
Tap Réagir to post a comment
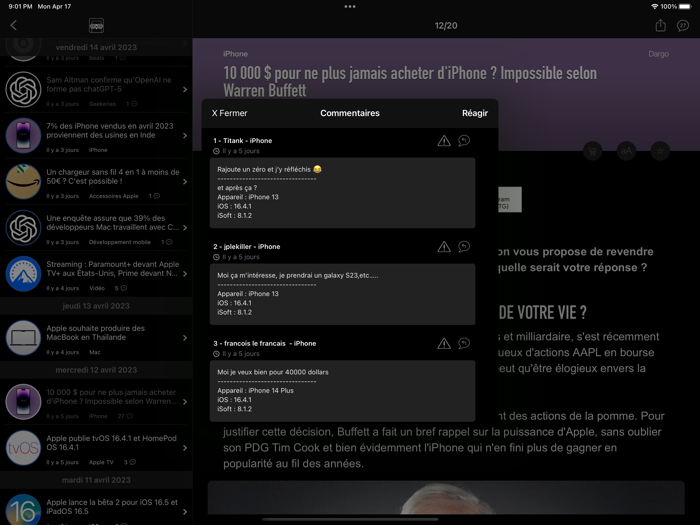pos(475,113)
